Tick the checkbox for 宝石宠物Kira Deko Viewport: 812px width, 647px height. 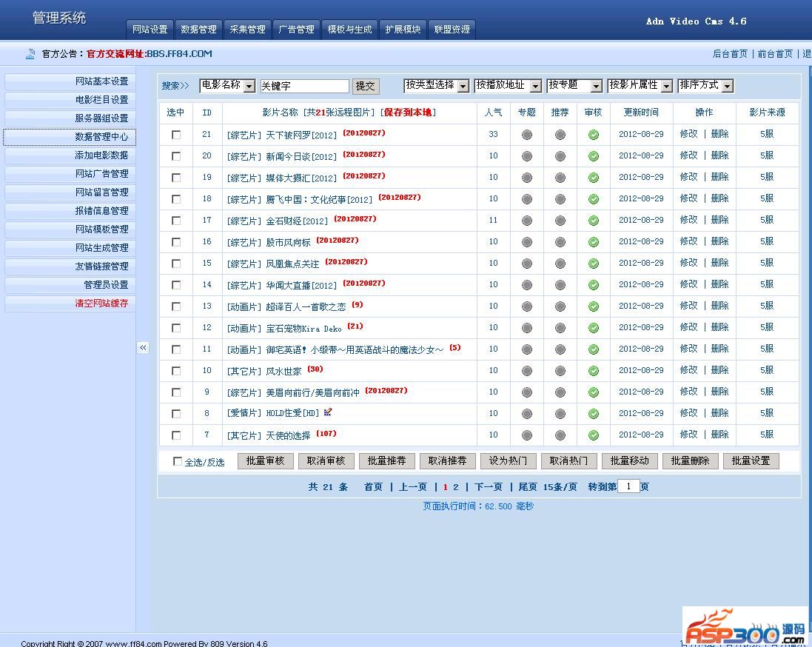click(176, 328)
